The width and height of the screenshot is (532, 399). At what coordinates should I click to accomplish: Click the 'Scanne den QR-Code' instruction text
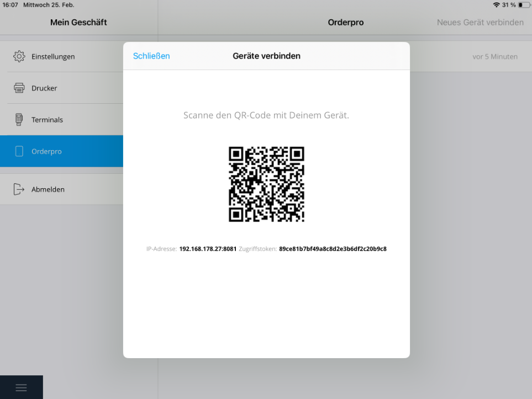(x=266, y=115)
